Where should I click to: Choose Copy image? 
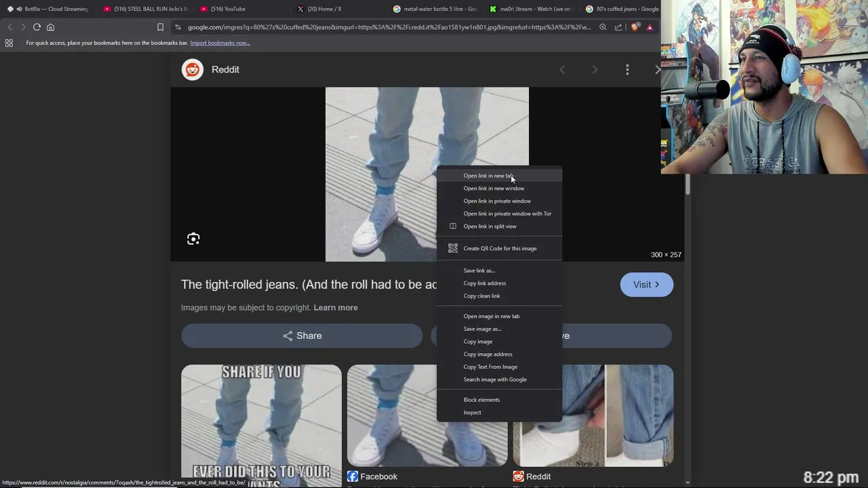point(500,342)
